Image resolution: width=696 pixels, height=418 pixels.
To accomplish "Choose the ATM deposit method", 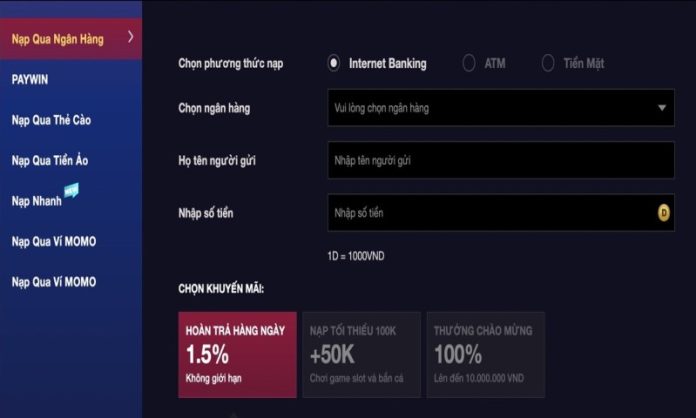I will tap(469, 63).
